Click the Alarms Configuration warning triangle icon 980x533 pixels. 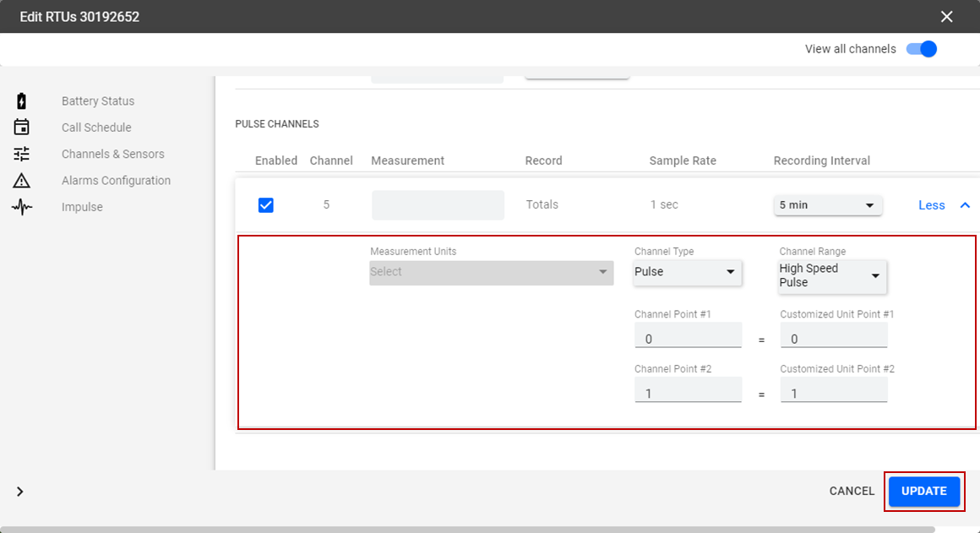[x=22, y=180]
